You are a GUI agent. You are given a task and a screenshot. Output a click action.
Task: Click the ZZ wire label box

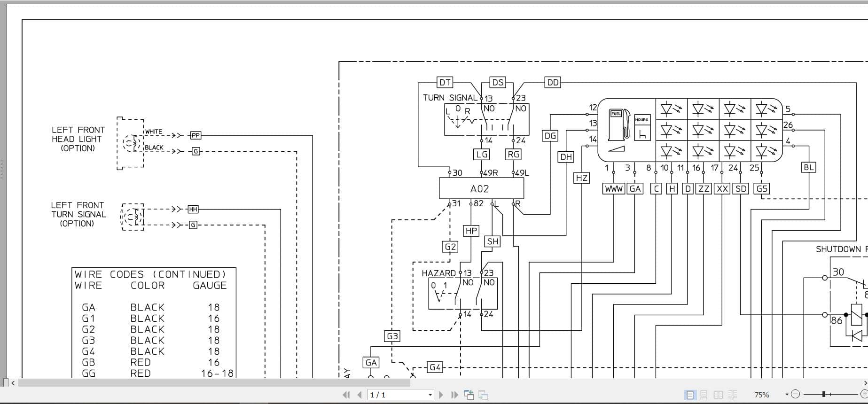point(704,189)
